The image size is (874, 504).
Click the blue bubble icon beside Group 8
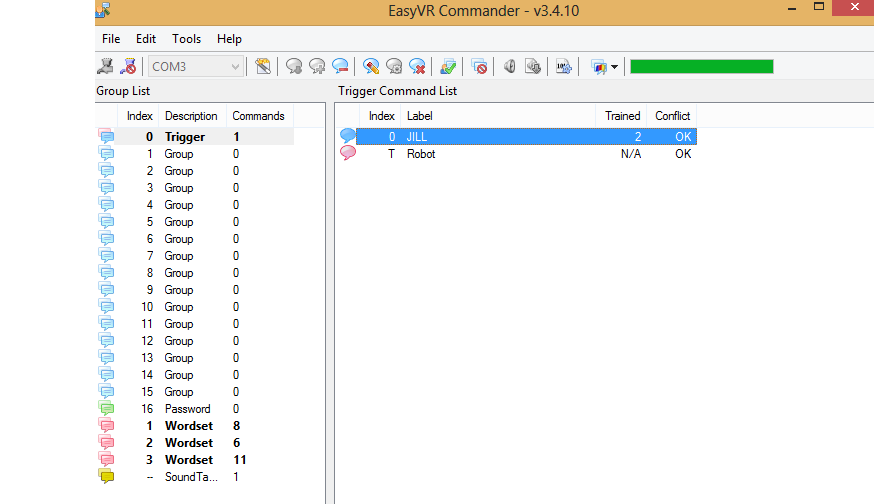click(x=106, y=272)
